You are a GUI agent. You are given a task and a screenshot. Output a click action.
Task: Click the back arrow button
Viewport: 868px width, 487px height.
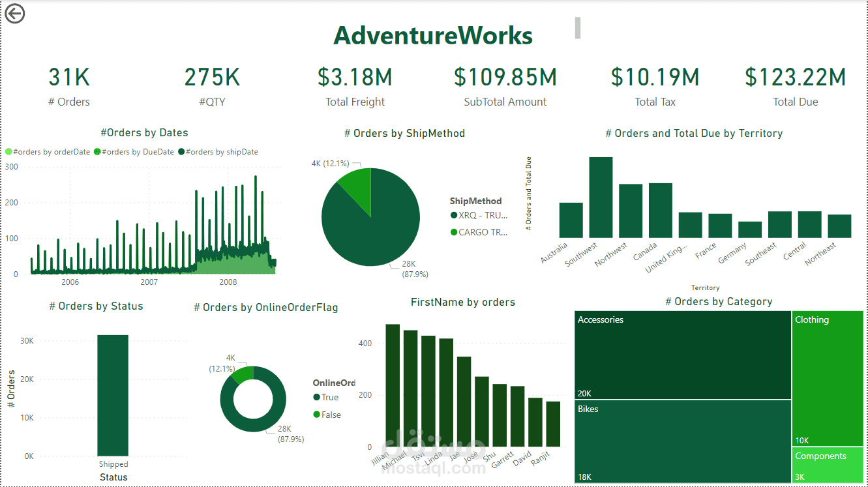14,14
